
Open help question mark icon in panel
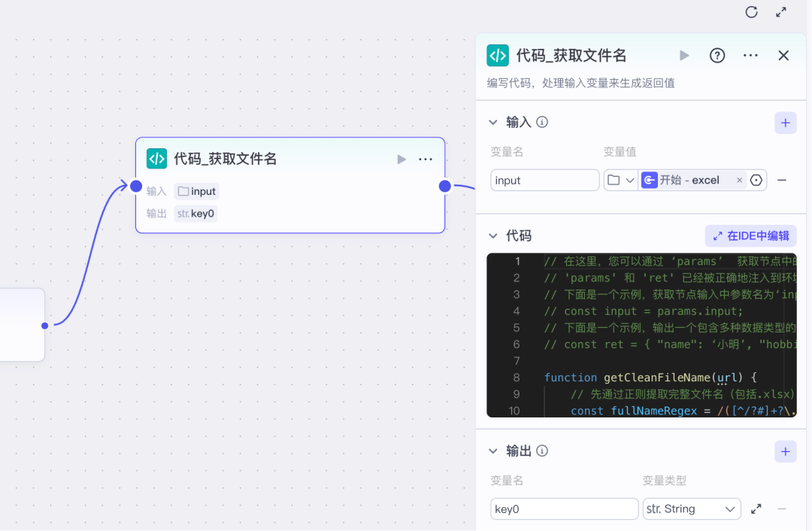click(x=717, y=56)
